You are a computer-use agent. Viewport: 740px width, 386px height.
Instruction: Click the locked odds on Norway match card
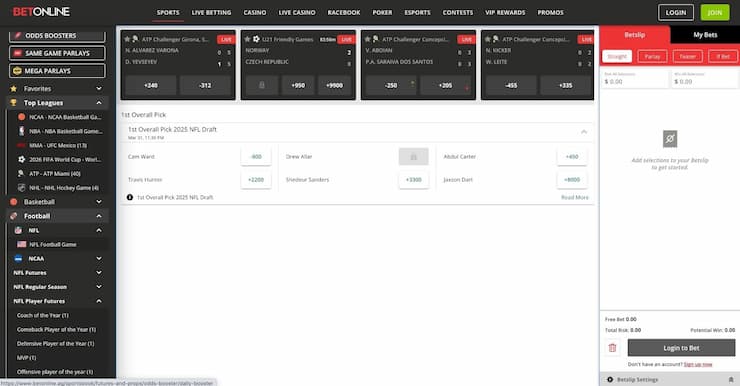point(262,85)
